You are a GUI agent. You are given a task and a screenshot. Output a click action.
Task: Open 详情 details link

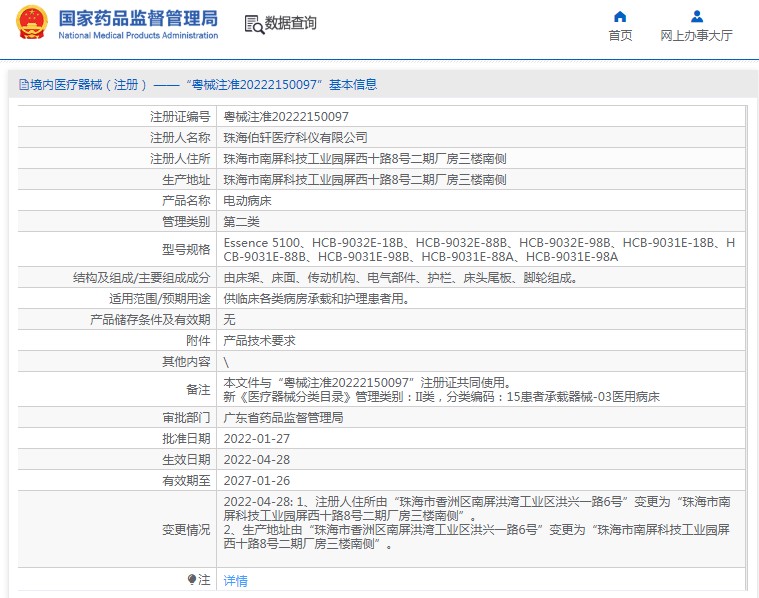click(x=235, y=581)
